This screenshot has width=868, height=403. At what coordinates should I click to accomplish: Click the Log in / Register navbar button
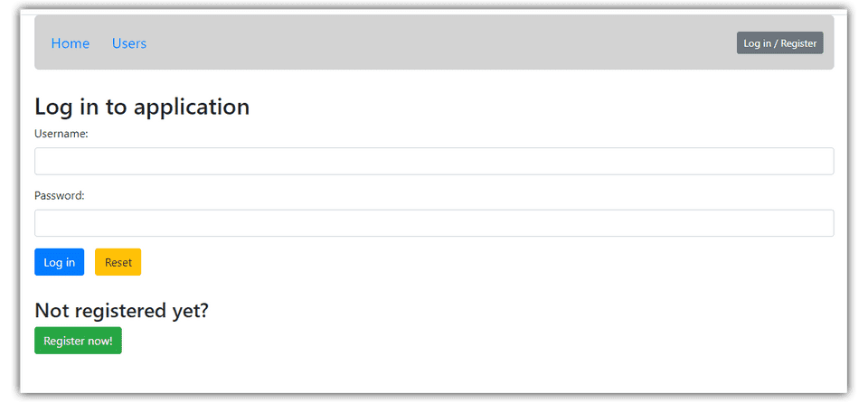pos(780,43)
